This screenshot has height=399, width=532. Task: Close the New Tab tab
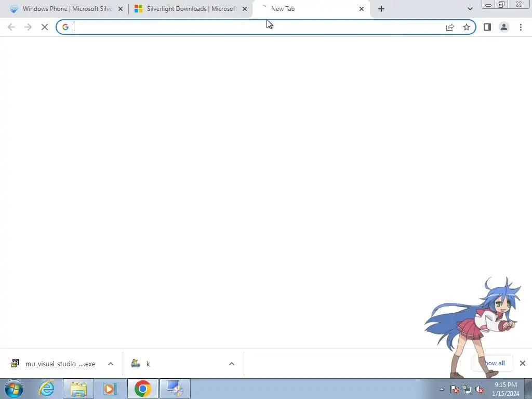(362, 9)
